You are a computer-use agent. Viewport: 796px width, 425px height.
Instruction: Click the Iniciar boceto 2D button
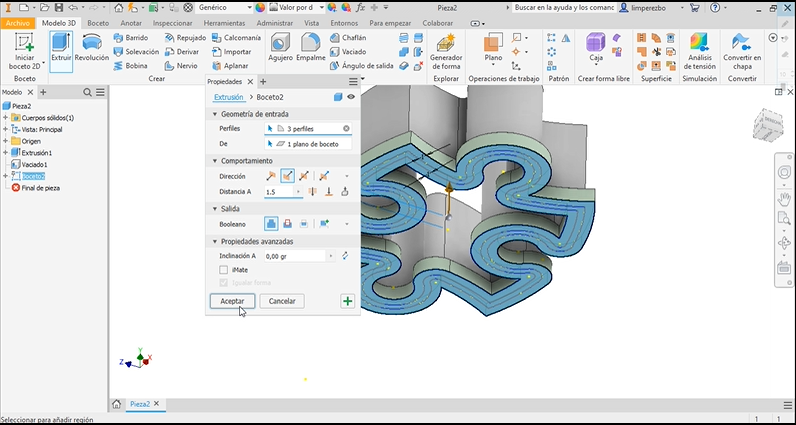click(x=24, y=51)
